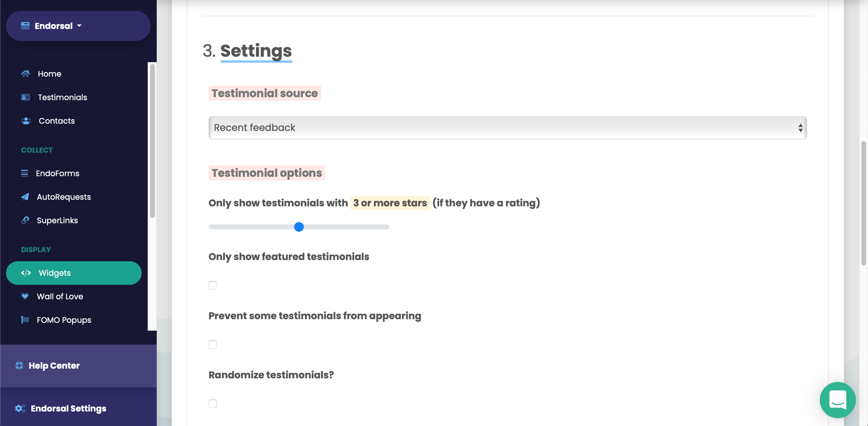Click the Home house icon

(26, 74)
